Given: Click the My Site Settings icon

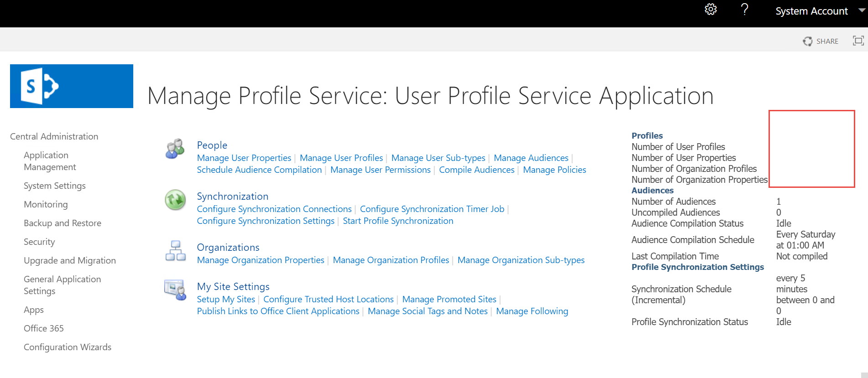Looking at the screenshot, I should tap(175, 290).
